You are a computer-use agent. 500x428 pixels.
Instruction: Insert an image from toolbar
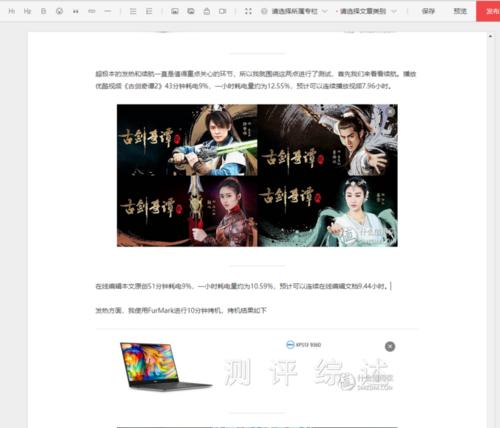[175, 11]
